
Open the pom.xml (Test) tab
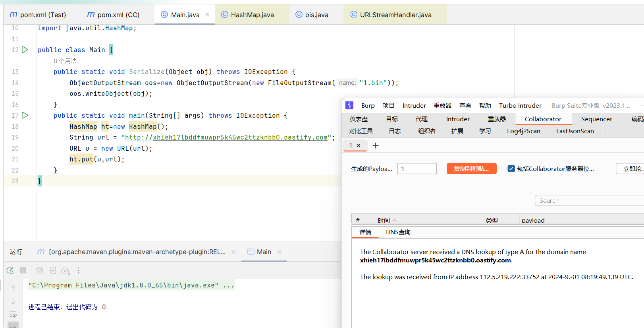[38, 15]
